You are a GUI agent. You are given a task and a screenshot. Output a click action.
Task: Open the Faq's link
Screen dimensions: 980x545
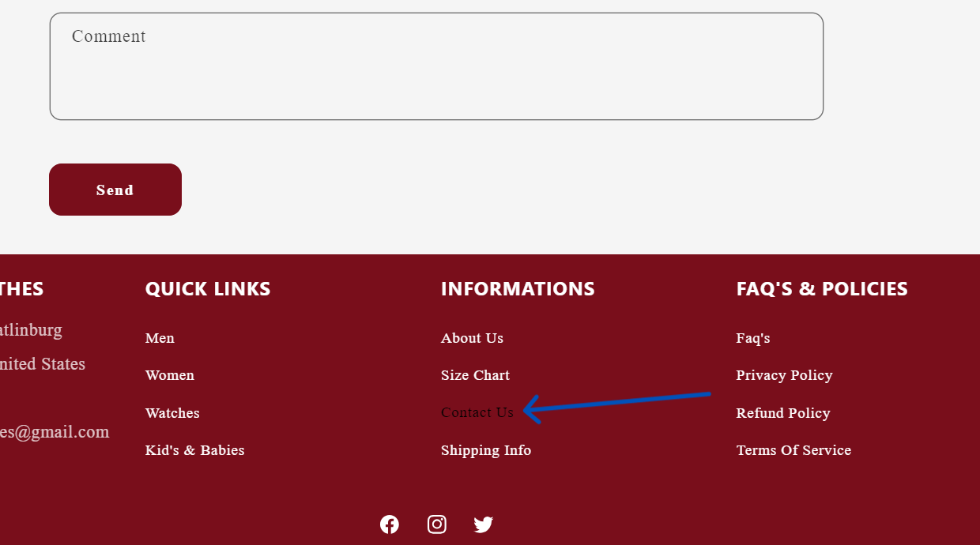[x=753, y=338]
